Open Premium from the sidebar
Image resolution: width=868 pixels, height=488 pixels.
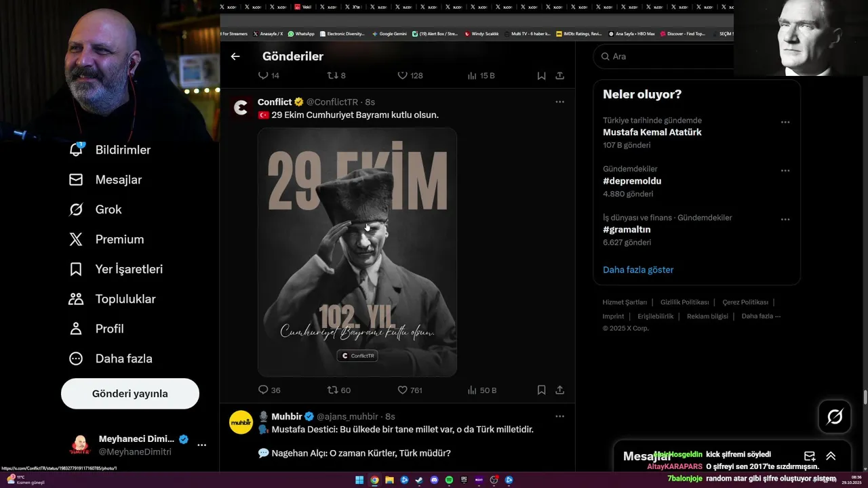click(106, 239)
